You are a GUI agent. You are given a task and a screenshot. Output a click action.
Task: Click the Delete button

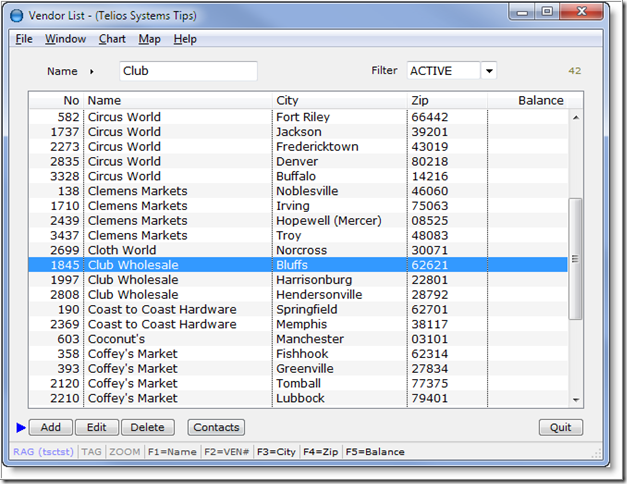147,428
